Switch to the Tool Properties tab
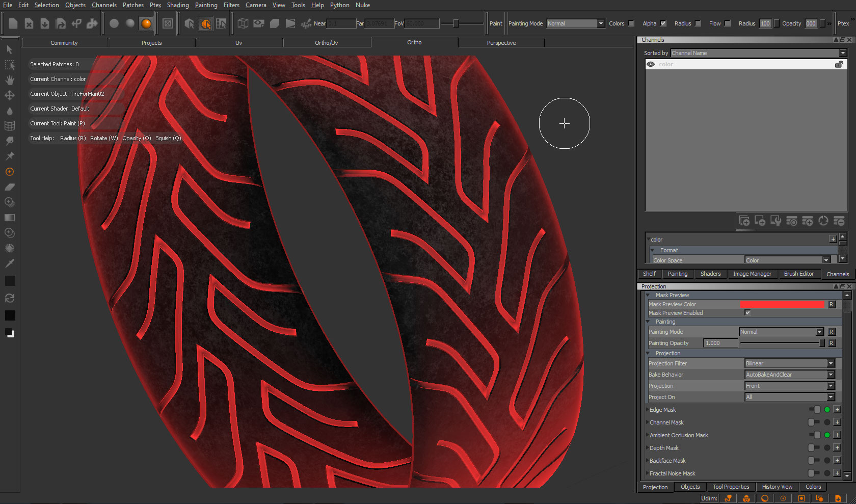The height and width of the screenshot is (504, 856). [731, 487]
